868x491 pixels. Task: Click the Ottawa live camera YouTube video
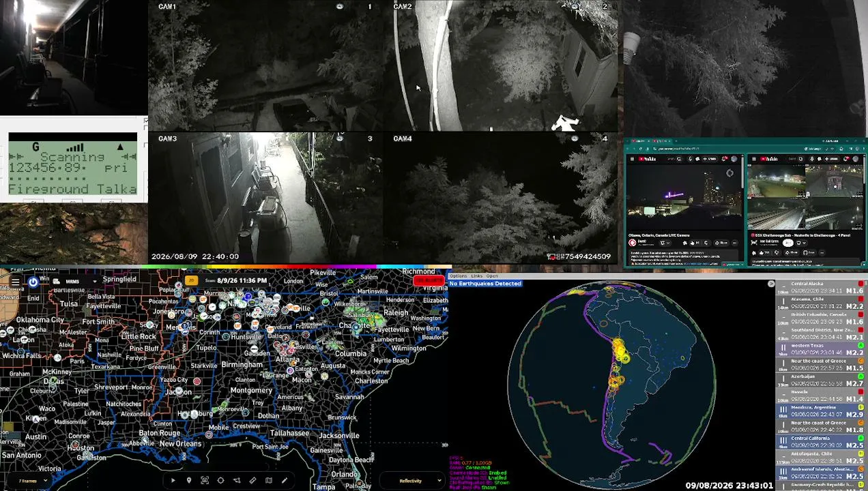(684, 197)
